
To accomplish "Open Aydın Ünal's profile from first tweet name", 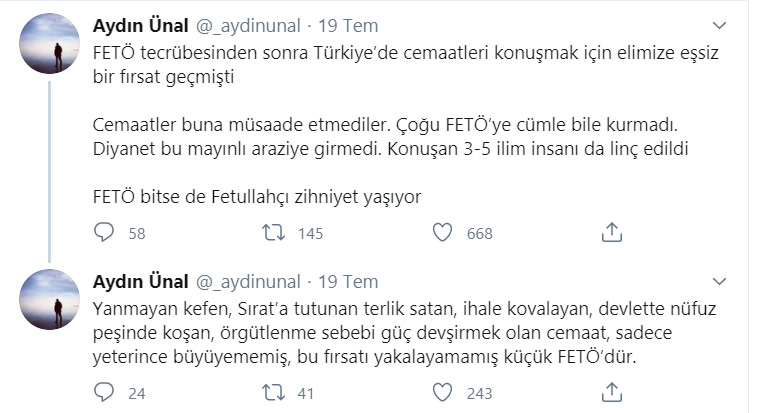I will 138,24.
